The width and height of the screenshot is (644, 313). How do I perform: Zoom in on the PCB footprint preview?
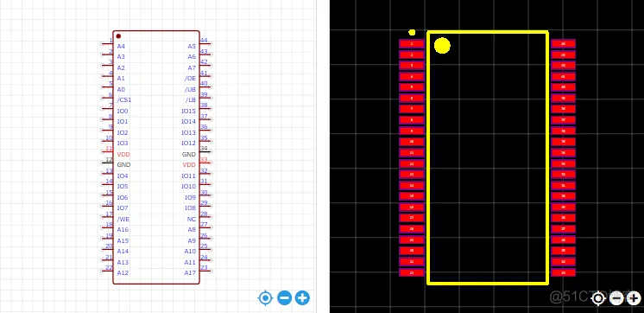[x=634, y=298]
